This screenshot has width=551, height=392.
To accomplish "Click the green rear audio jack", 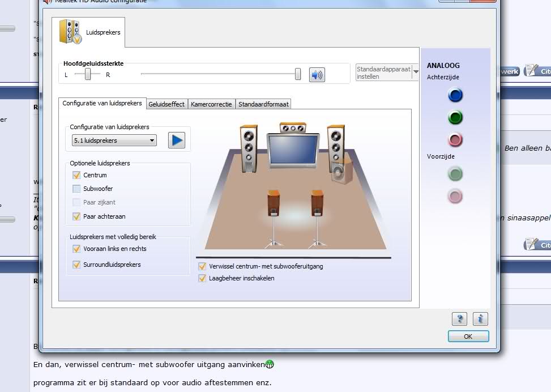I will 455,117.
